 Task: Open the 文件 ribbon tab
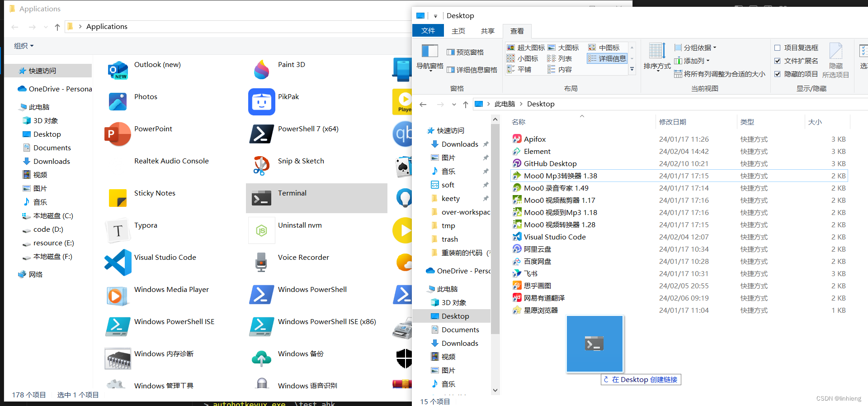click(428, 31)
